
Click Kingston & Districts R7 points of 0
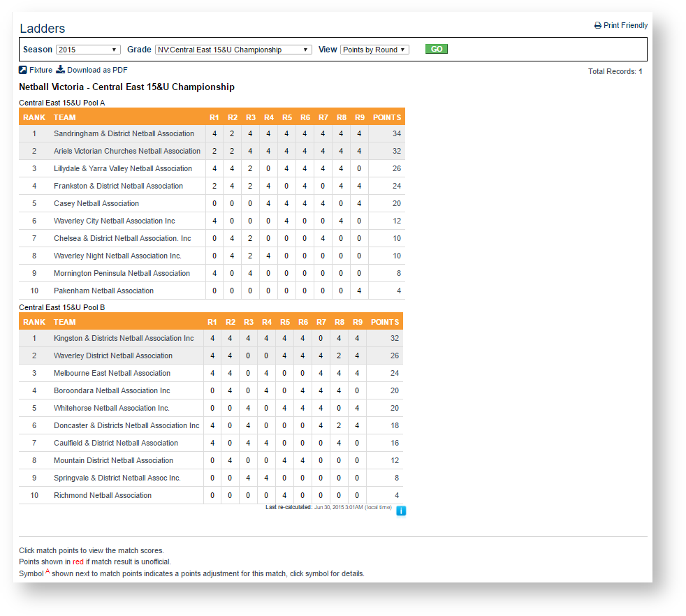coord(321,338)
